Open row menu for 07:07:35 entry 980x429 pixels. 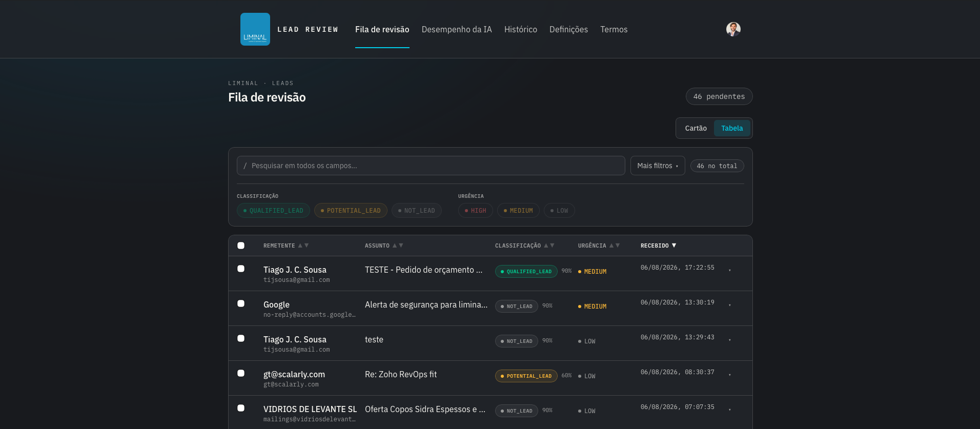[x=730, y=410]
